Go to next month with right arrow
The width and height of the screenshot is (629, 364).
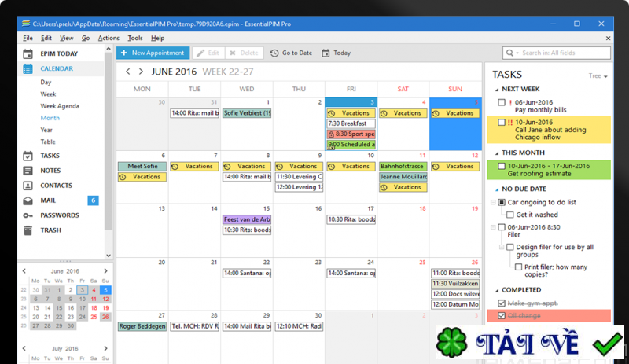tap(141, 72)
